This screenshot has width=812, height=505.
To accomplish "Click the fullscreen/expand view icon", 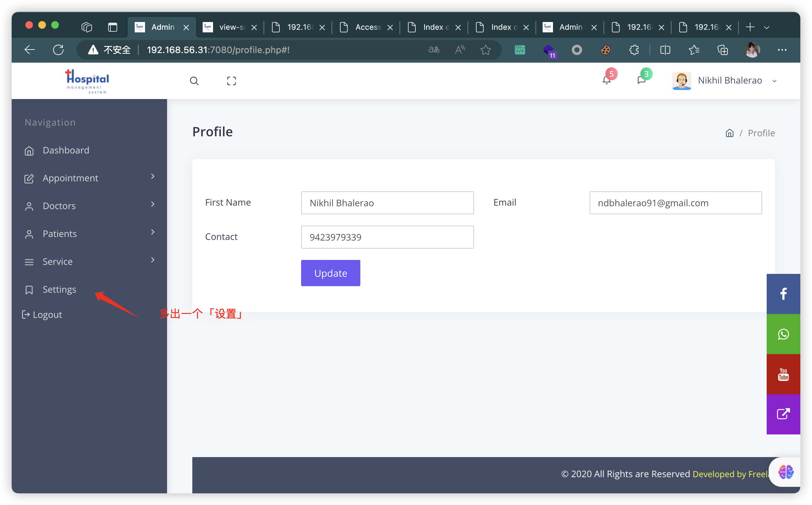I will tap(230, 81).
